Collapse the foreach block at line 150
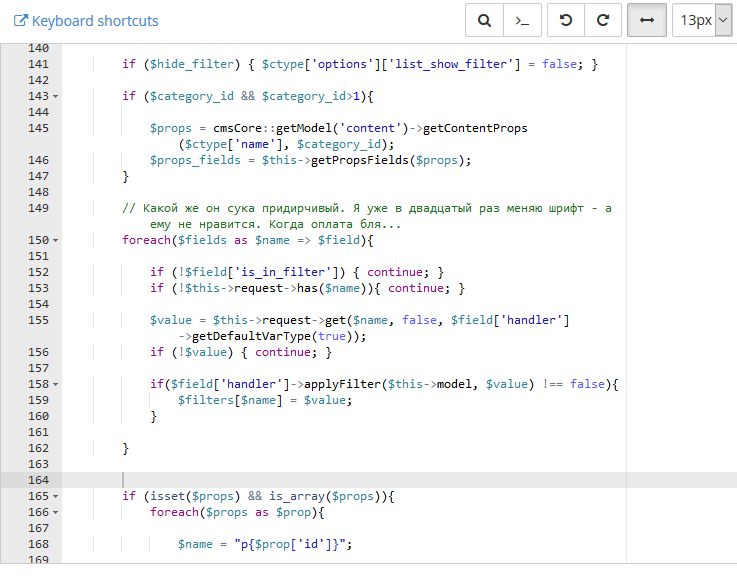This screenshot has height=579, width=737. pyautogui.click(x=55, y=240)
